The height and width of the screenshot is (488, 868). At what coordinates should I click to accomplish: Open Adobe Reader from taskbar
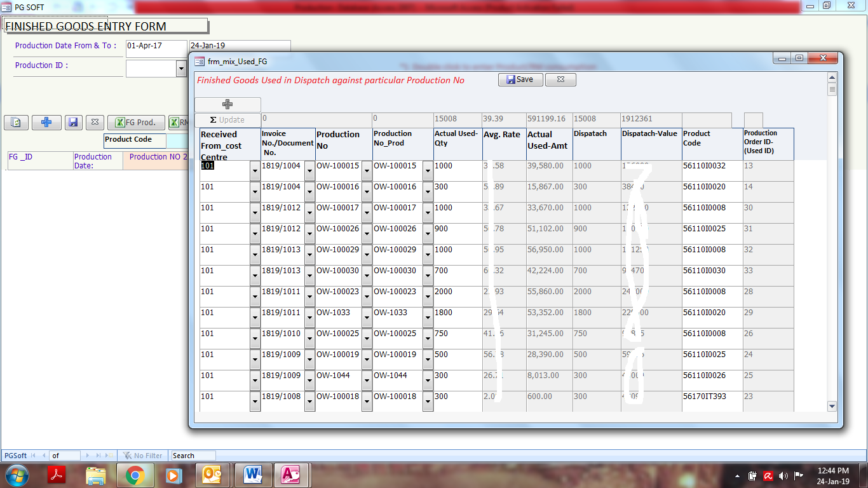[x=58, y=475]
